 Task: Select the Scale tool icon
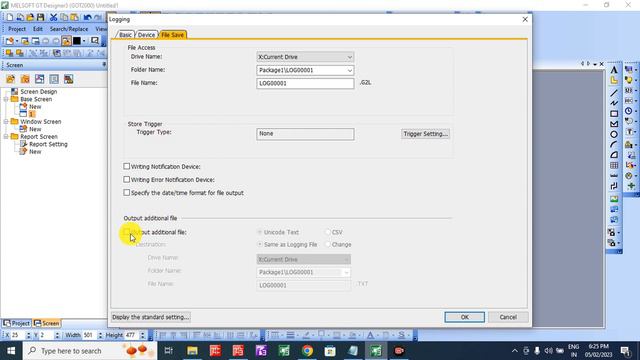coord(614,176)
